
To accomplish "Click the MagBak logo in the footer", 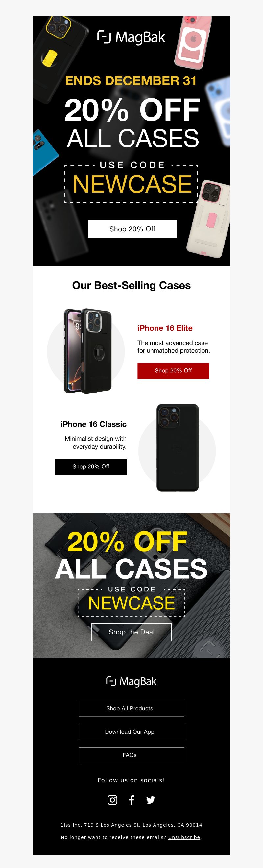I will (131, 681).
